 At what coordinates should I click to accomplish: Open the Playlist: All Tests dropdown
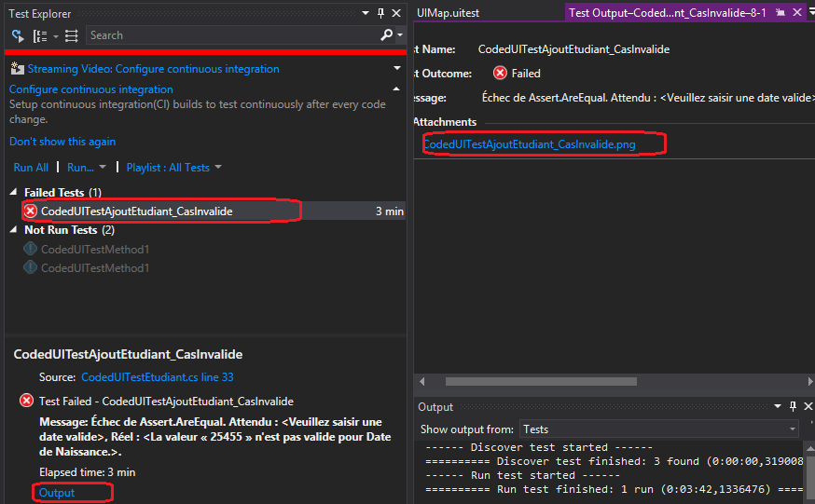point(174,168)
